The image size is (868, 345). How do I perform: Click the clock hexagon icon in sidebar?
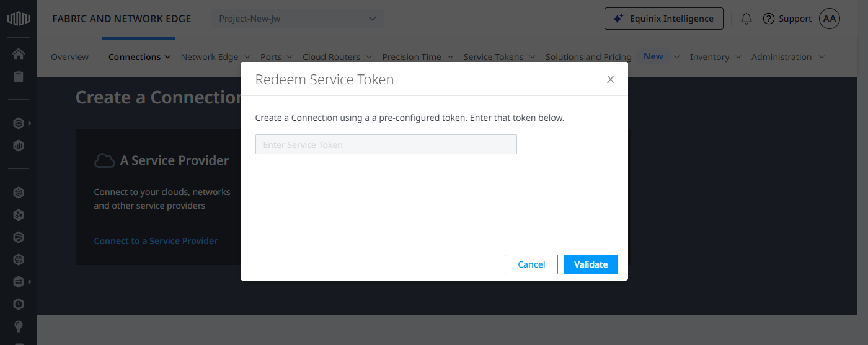coord(19,304)
